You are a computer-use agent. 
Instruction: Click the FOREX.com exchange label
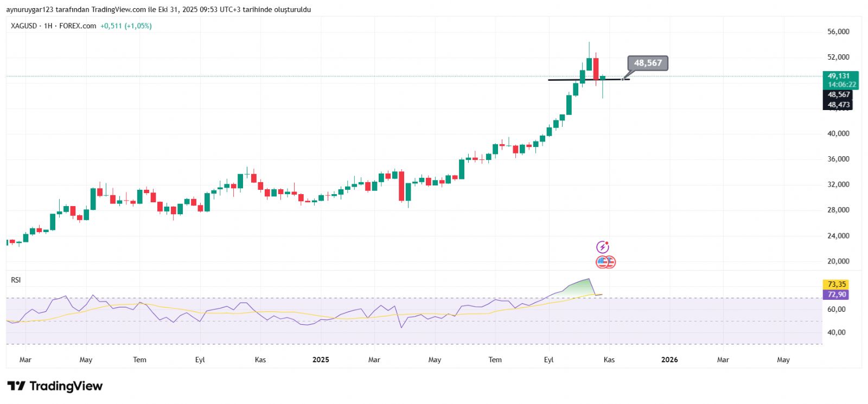point(78,26)
